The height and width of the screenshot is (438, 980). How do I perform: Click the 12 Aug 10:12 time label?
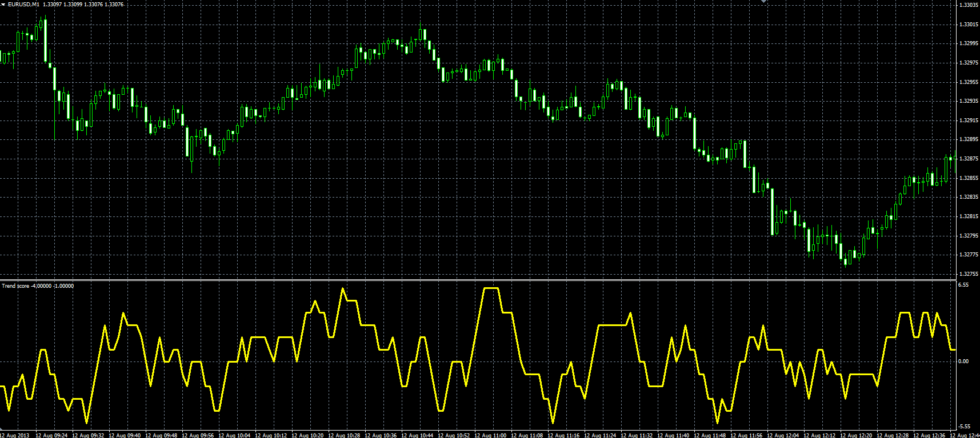click(271, 435)
